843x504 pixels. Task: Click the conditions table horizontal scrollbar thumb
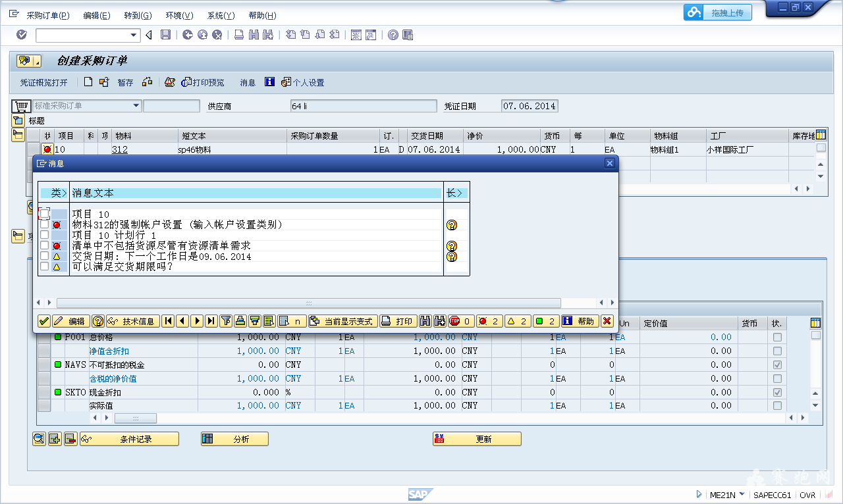coord(136,418)
